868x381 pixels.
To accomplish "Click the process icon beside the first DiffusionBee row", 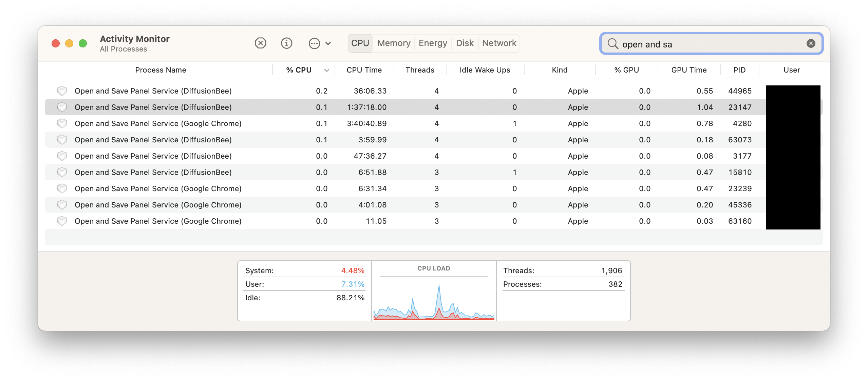I will (x=62, y=91).
